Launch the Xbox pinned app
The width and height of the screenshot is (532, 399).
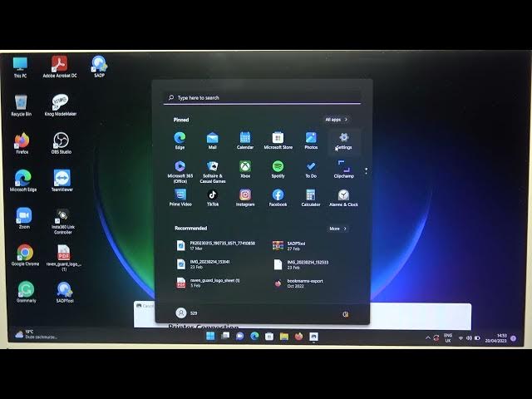coord(245,170)
